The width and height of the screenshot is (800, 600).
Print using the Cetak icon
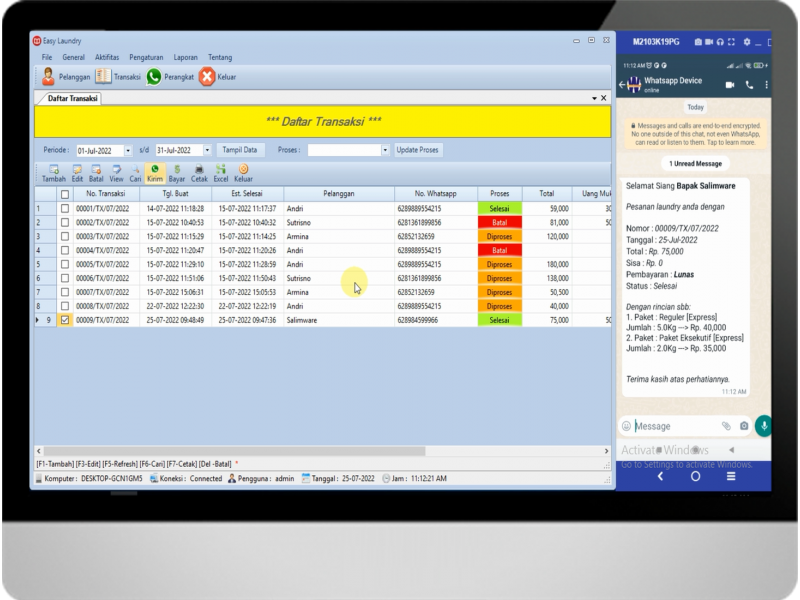pos(199,171)
